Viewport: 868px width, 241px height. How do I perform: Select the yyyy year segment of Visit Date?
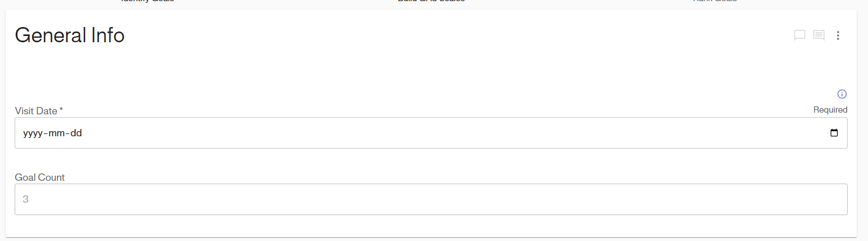pyautogui.click(x=33, y=133)
